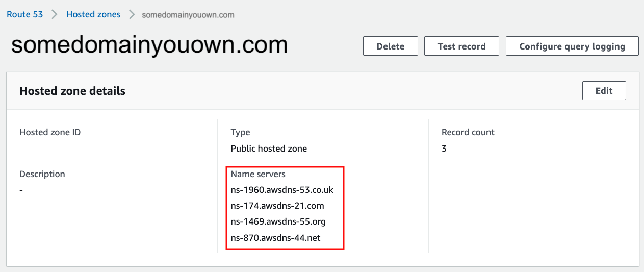Click the Type label

coord(241,133)
